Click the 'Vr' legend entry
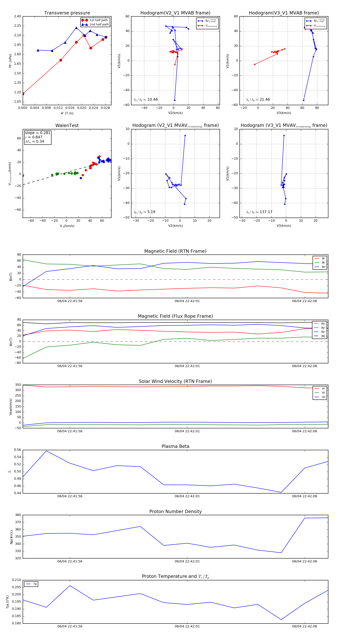351x644 pixels. [x=320, y=389]
